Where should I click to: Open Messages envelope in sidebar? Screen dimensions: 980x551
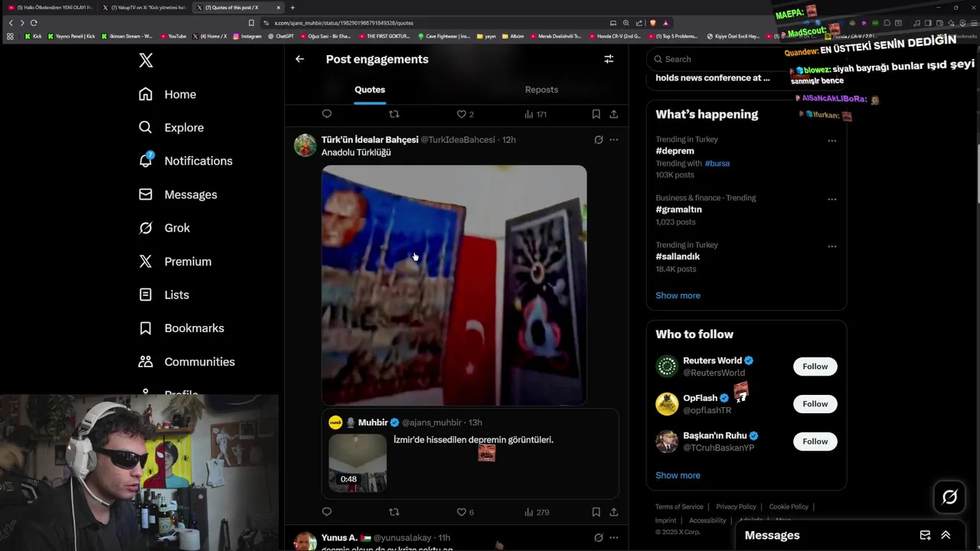(x=145, y=194)
